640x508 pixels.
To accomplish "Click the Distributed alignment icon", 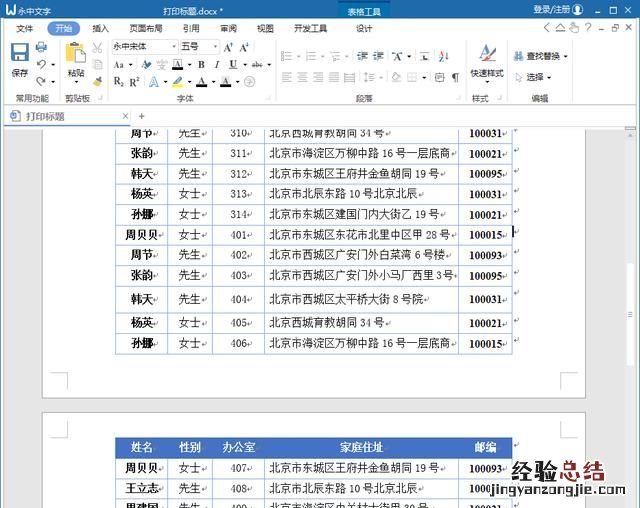I will pyautogui.click(x=349, y=77).
